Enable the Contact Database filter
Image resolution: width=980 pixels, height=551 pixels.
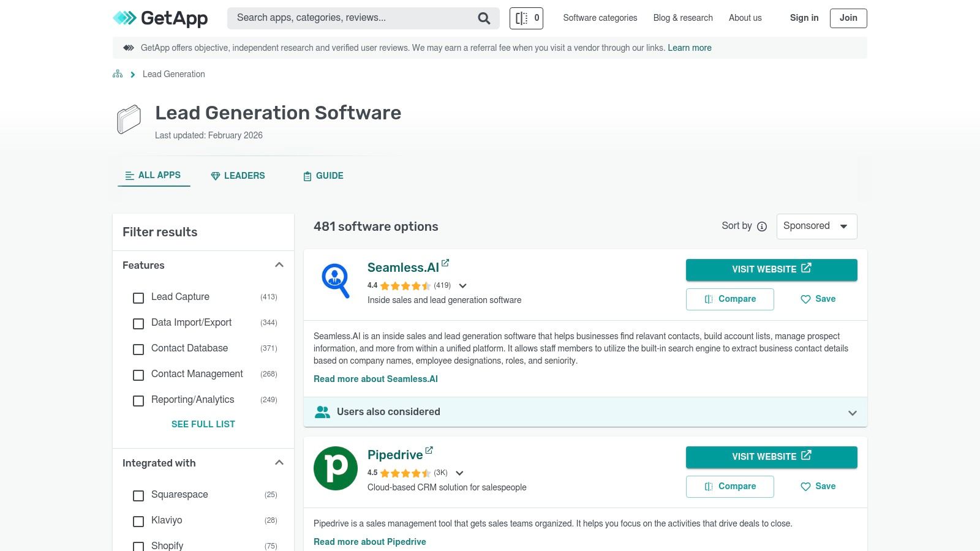click(x=138, y=350)
